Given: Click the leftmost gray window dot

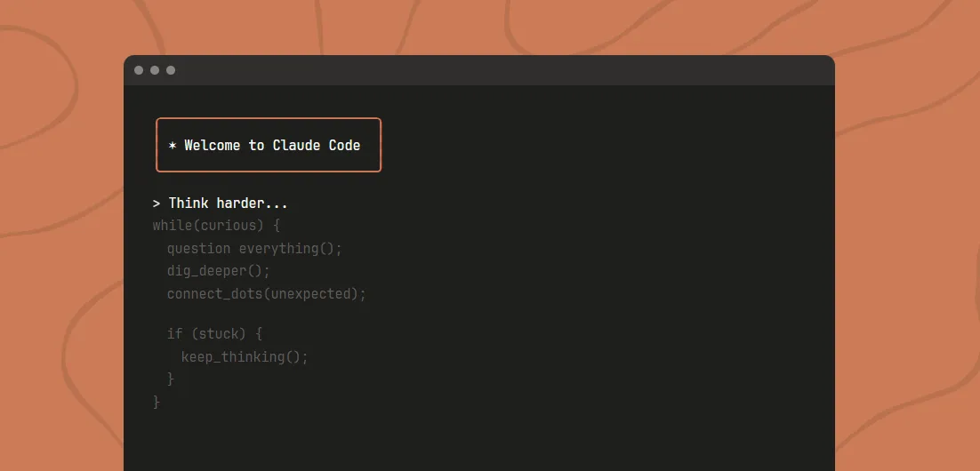Looking at the screenshot, I should [x=139, y=70].
